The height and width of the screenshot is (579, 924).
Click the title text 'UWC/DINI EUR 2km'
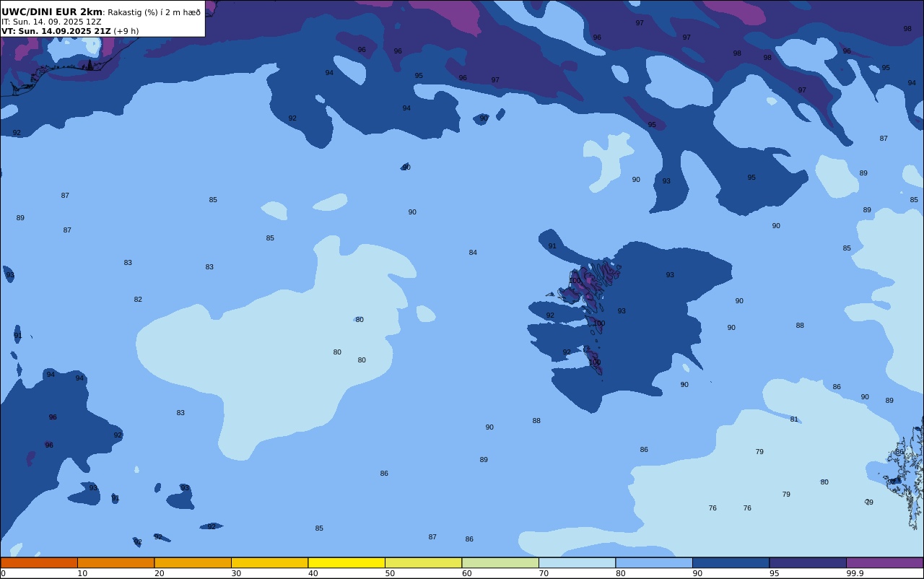click(52, 12)
